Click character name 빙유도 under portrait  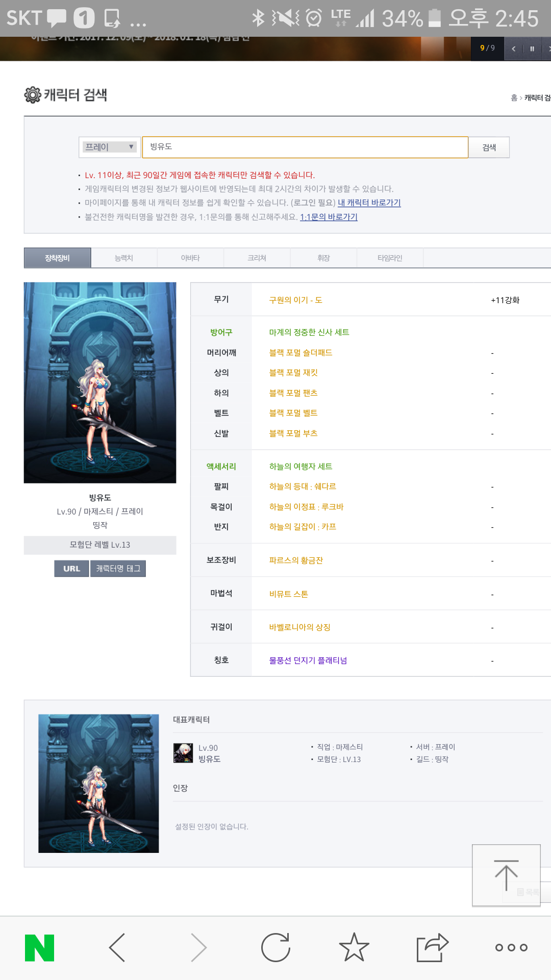(100, 498)
